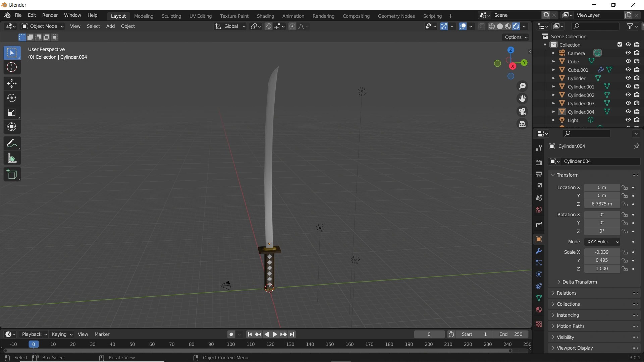
Task: Select the Add Cube tool
Action: click(12, 174)
